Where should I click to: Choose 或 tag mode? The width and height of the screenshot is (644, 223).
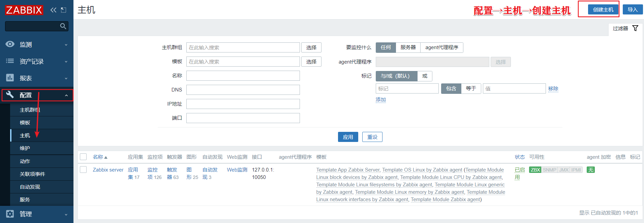pyautogui.click(x=425, y=76)
